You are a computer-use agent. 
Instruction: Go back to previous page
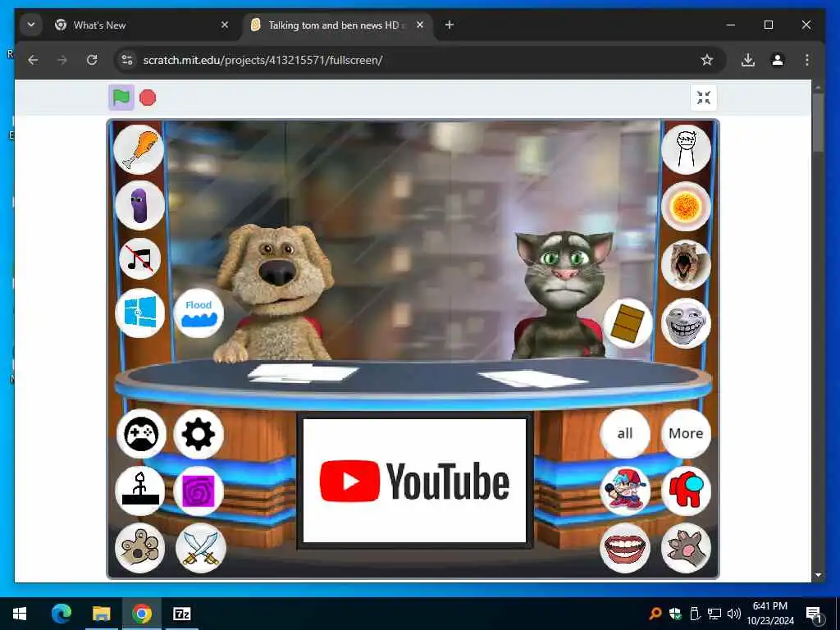(x=33, y=60)
